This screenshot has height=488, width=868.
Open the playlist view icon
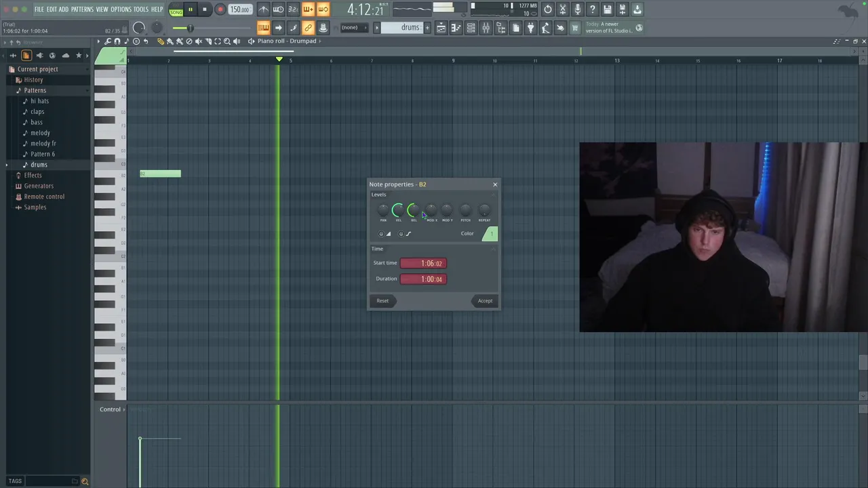[441, 28]
